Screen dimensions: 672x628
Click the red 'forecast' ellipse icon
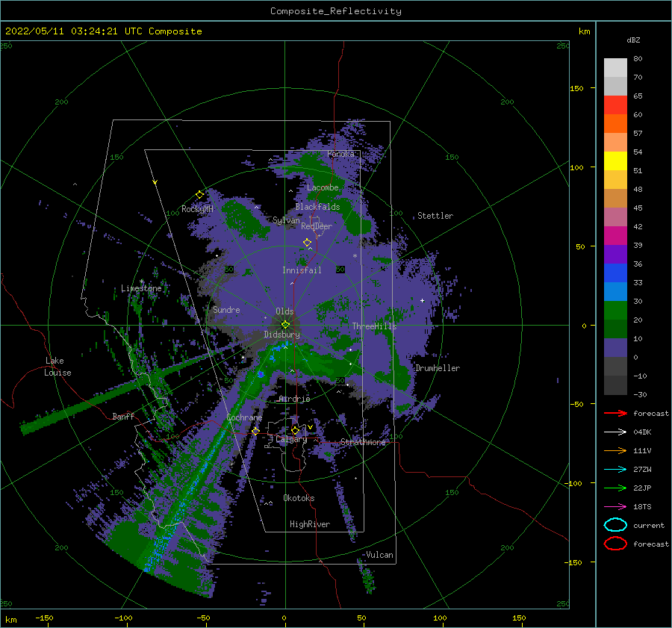pos(615,544)
